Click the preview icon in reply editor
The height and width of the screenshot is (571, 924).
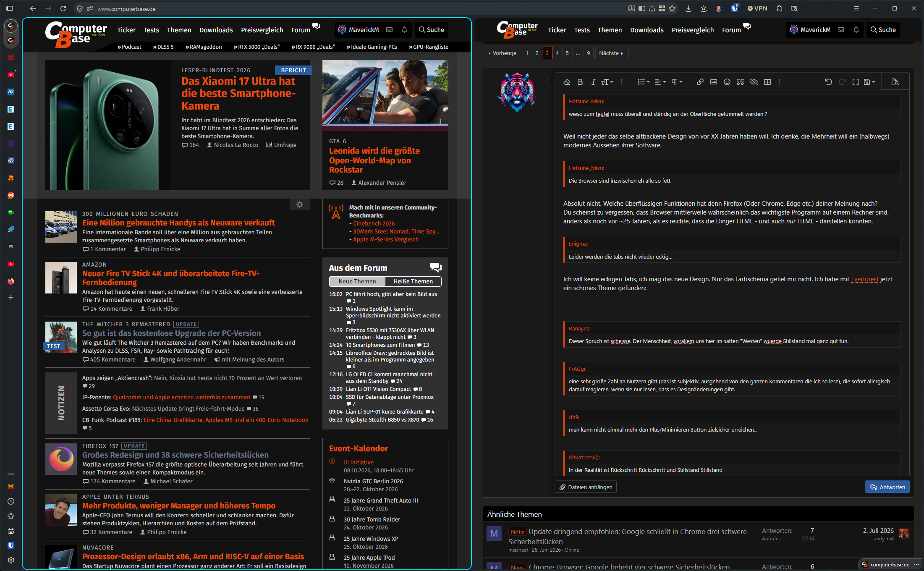(x=895, y=82)
